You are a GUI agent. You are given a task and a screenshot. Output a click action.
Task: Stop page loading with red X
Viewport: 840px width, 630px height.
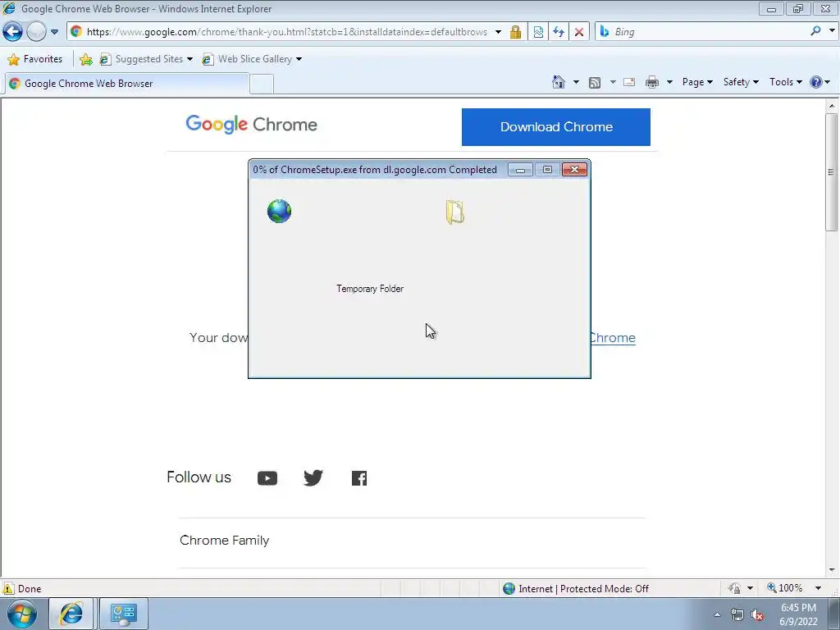click(x=579, y=32)
